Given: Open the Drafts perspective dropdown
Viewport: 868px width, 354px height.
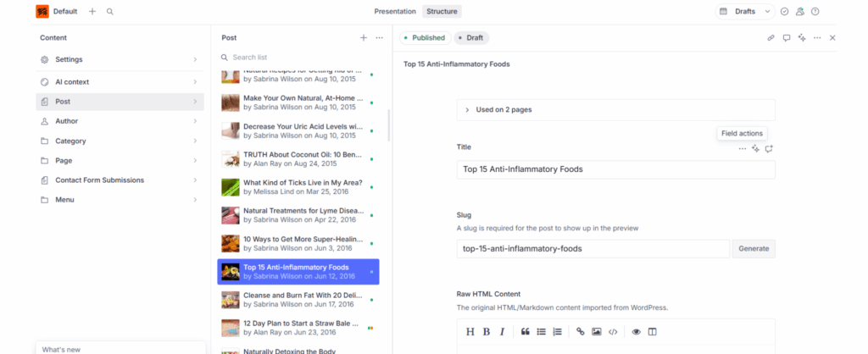Looking at the screenshot, I should tap(744, 12).
